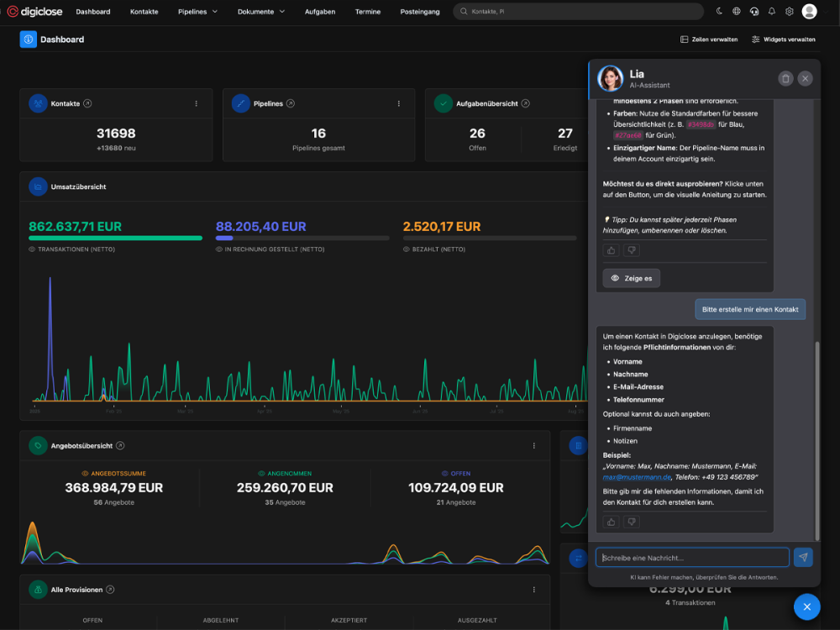840x630 pixels.
Task: Open the notifications bell
Action: [x=771, y=11]
